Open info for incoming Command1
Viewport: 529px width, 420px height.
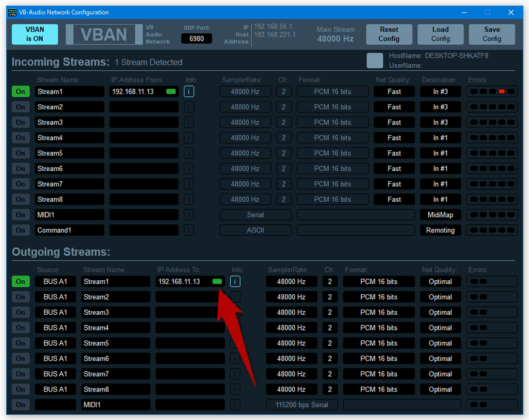(189, 230)
